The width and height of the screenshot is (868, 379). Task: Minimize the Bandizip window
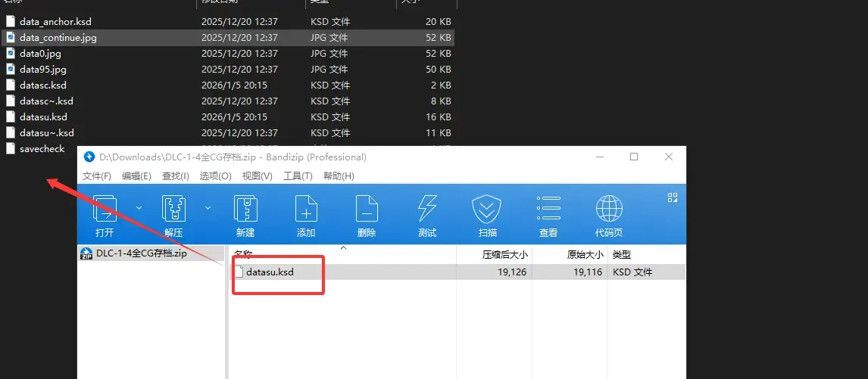600,157
